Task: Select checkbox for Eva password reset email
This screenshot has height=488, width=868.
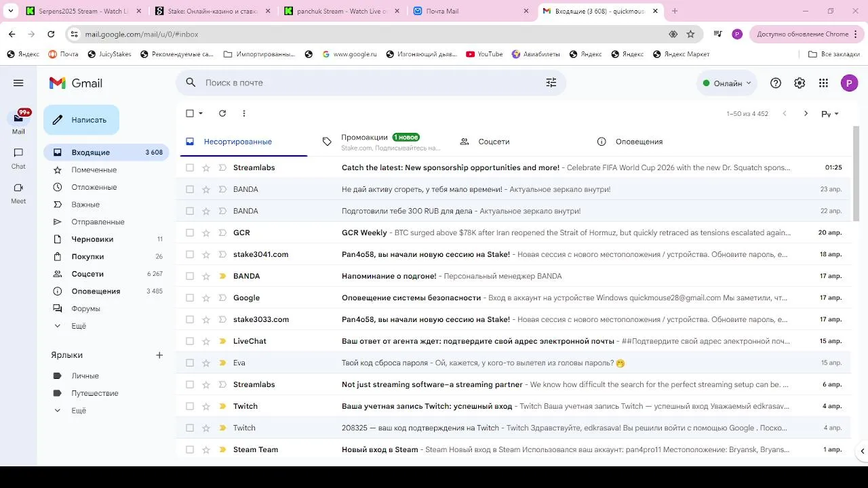Action: [190, 363]
